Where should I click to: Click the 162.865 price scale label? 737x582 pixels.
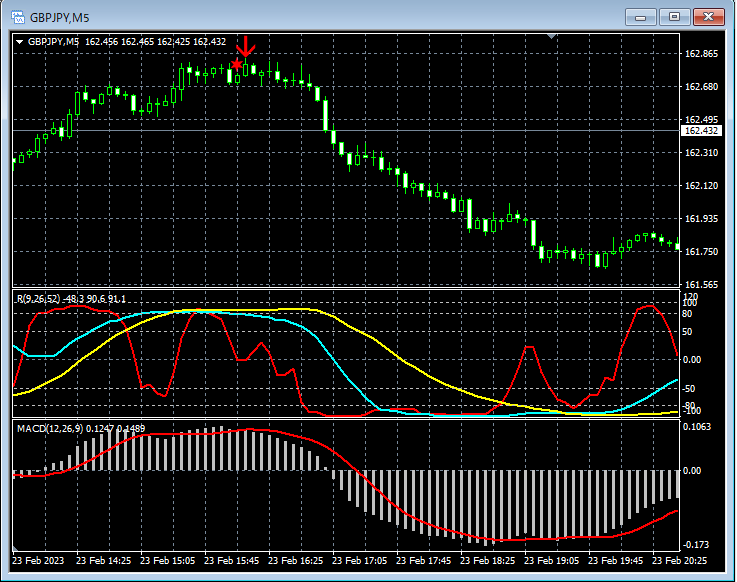click(x=701, y=54)
